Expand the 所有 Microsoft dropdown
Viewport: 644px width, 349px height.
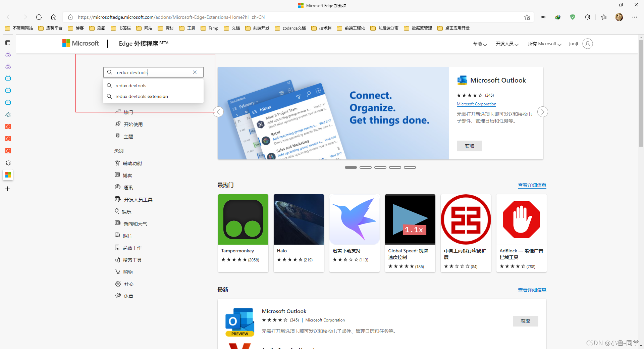click(x=545, y=44)
